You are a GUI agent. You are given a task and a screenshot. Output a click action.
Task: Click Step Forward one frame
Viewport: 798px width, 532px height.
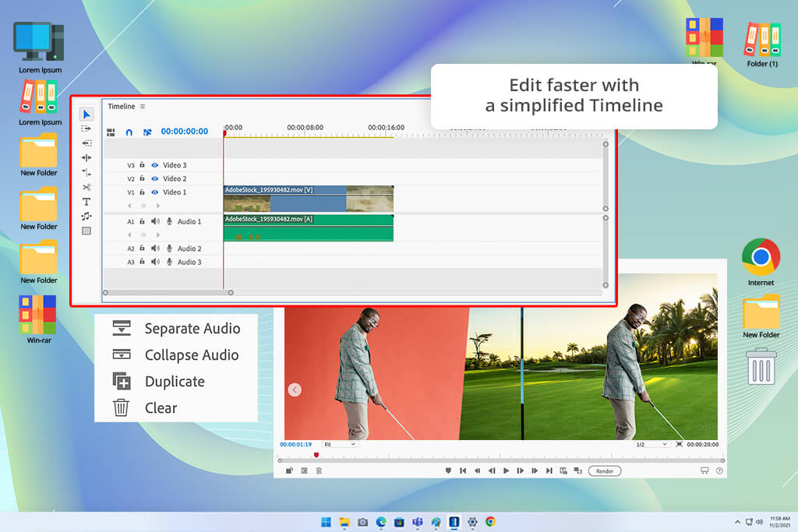pos(520,471)
